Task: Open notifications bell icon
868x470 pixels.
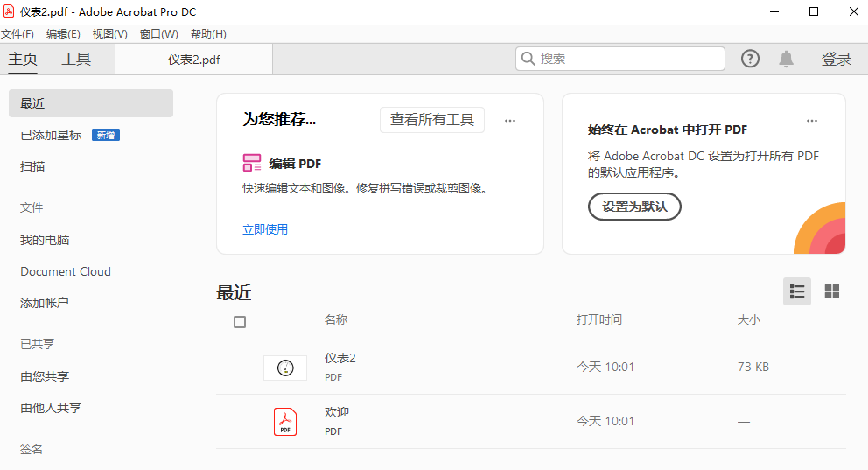Action: [786, 59]
